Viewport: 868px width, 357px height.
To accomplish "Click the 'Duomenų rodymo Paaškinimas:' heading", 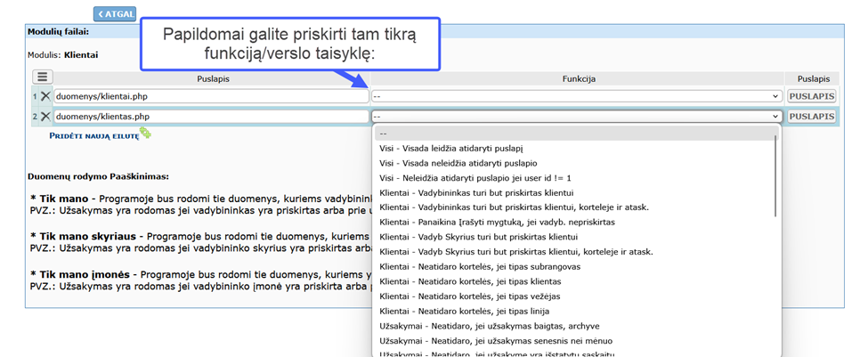I will tap(98, 177).
